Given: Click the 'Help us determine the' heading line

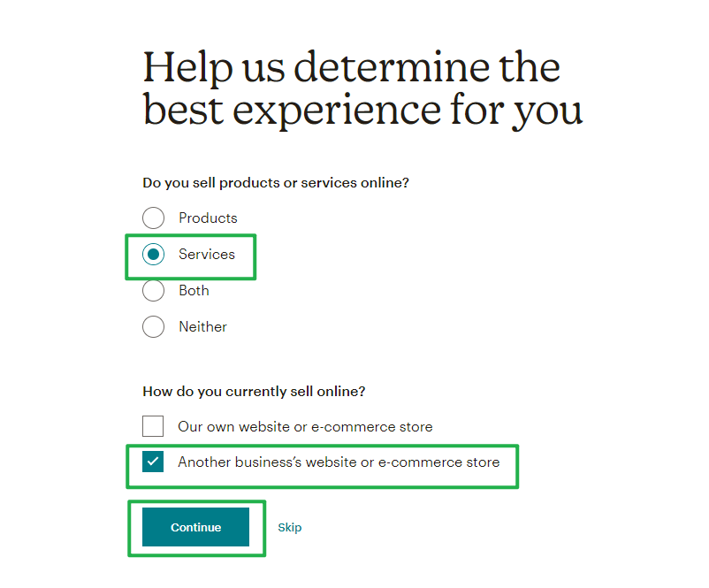Looking at the screenshot, I should (x=352, y=67).
